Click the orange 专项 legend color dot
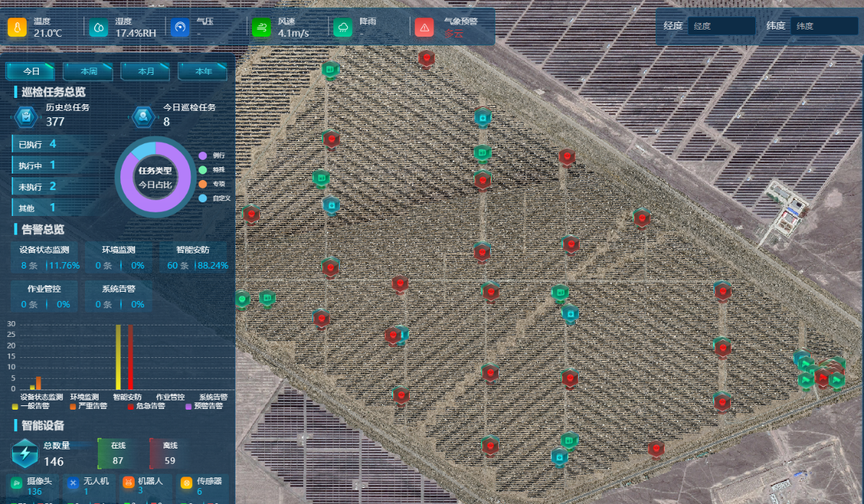Viewport: 864px width, 504px height. point(203,184)
